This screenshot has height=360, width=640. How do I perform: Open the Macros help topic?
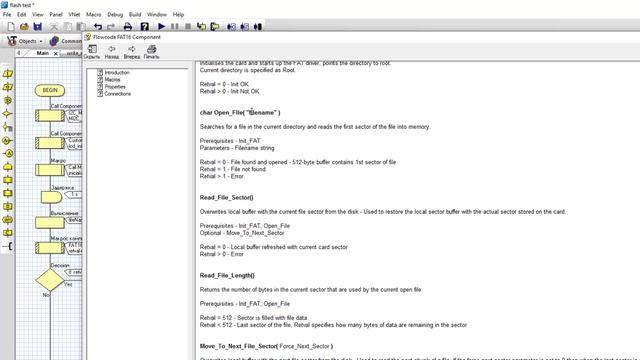tap(112, 80)
